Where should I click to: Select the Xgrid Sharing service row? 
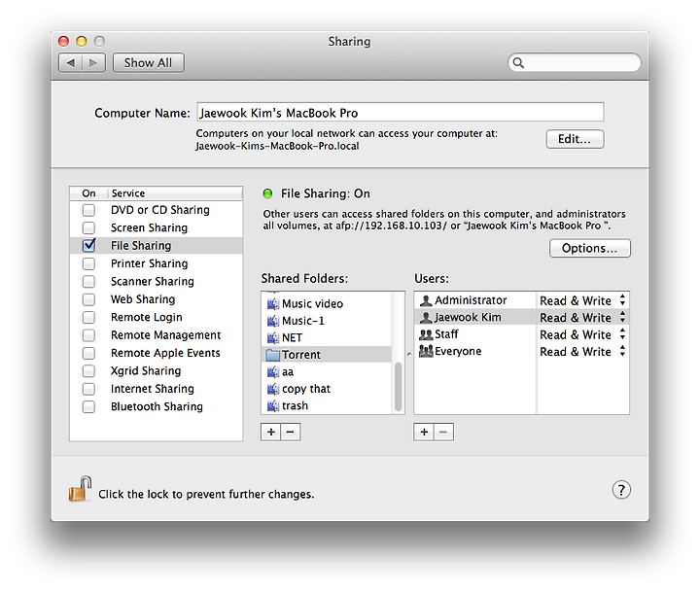pyautogui.click(x=157, y=370)
